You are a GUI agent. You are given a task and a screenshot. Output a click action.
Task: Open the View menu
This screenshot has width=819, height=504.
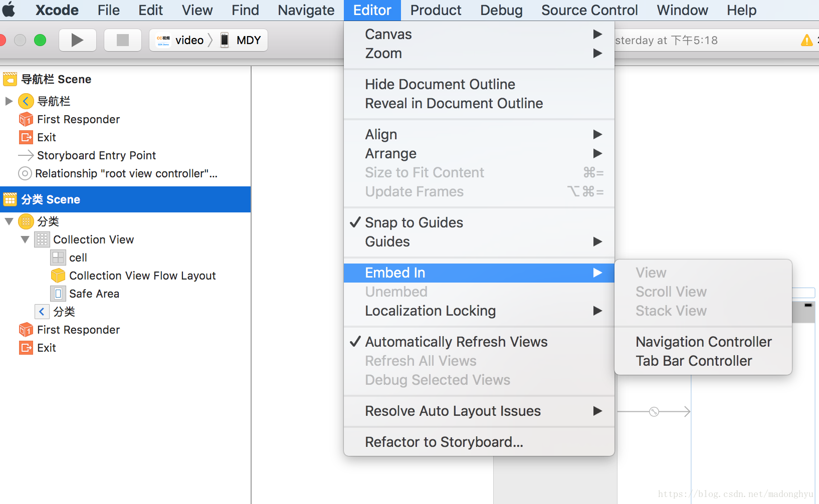coord(197,10)
